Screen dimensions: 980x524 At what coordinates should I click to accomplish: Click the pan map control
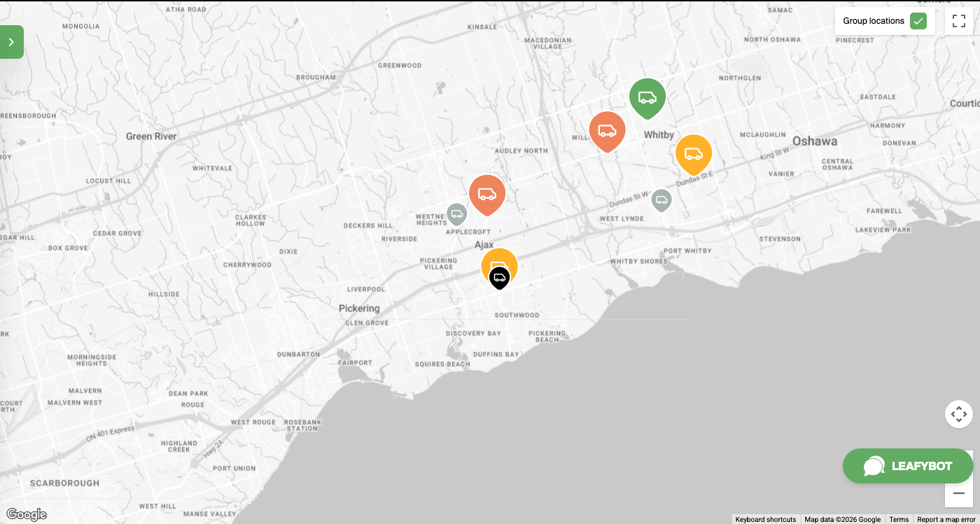958,414
